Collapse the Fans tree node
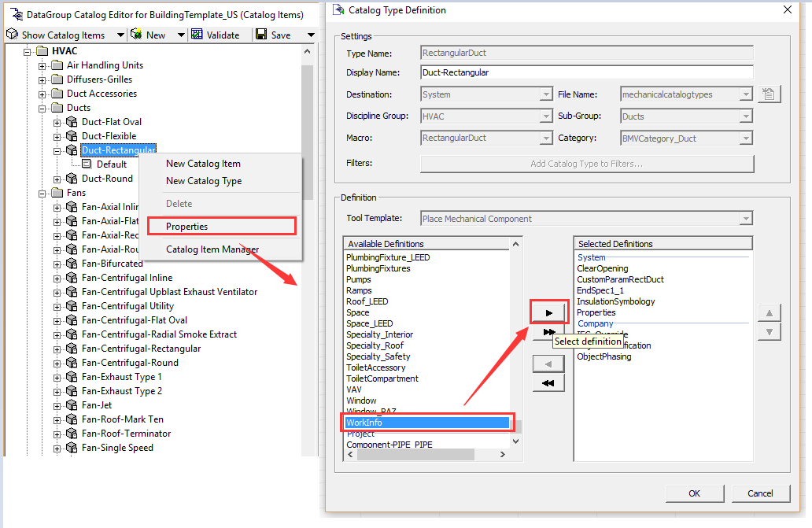The height and width of the screenshot is (528, 812). pos(42,193)
